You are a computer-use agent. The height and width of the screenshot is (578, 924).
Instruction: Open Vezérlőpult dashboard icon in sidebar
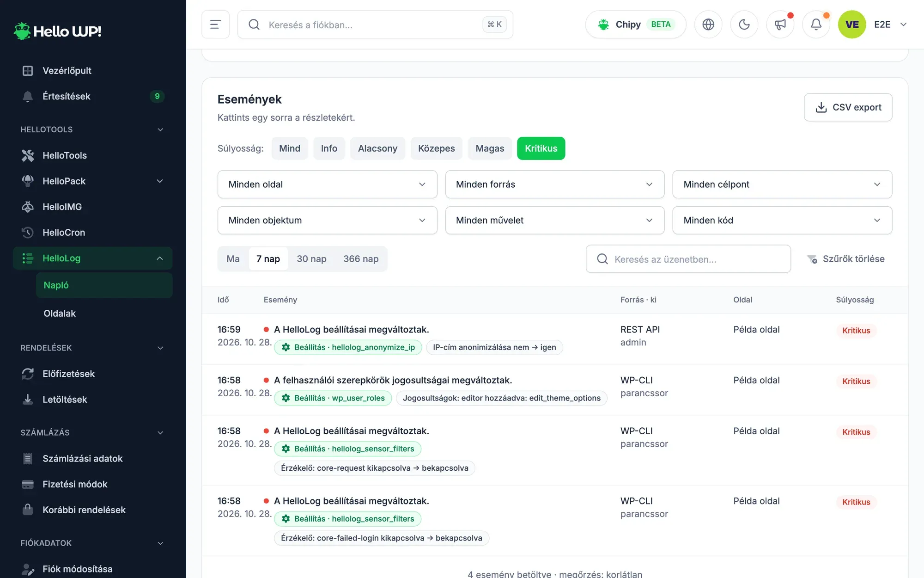(x=28, y=71)
